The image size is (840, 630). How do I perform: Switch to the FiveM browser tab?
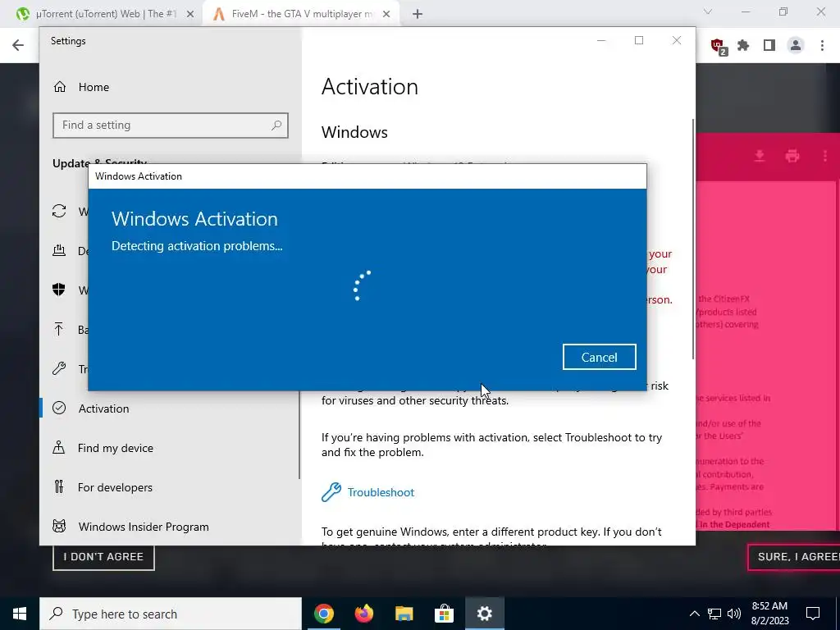tap(303, 14)
